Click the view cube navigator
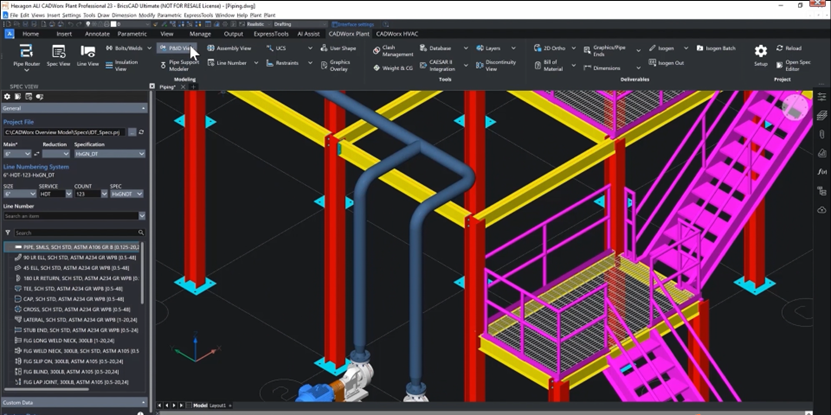The image size is (831, 415). (x=796, y=108)
